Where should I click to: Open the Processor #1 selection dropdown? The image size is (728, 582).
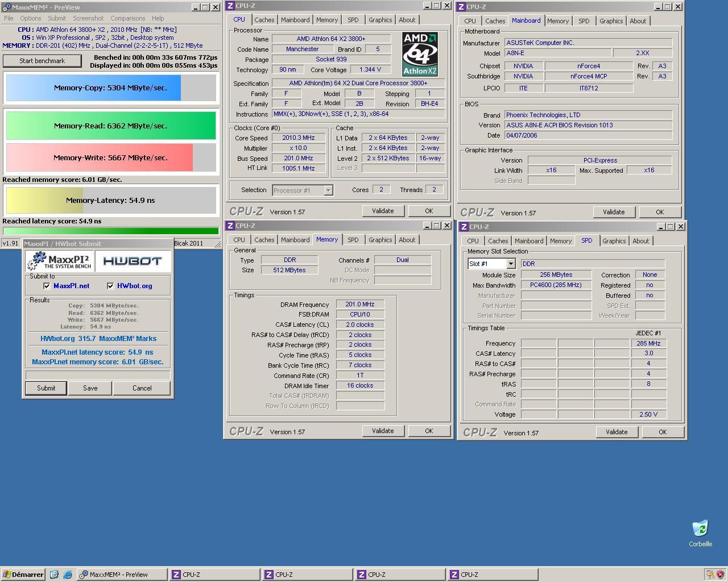point(328,190)
